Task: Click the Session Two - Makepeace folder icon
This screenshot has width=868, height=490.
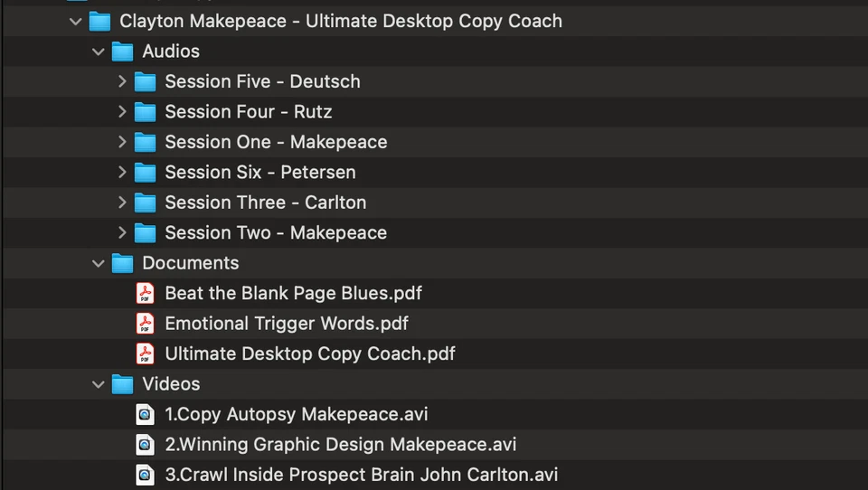Action: [145, 233]
